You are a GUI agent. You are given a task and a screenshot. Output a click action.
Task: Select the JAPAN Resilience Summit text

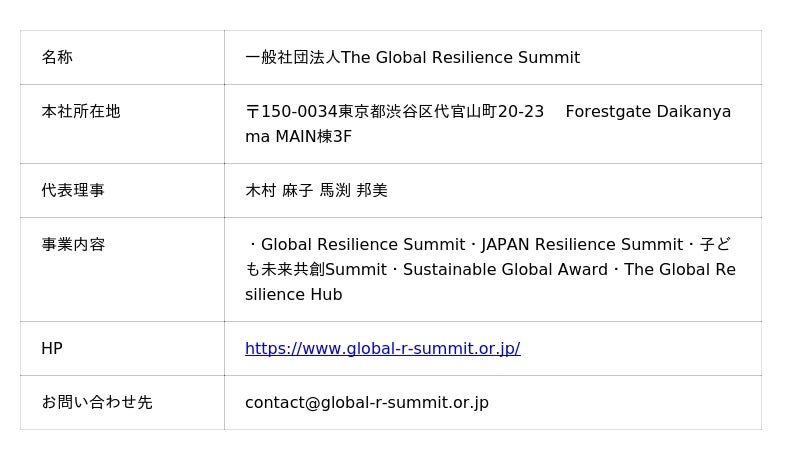pos(582,244)
